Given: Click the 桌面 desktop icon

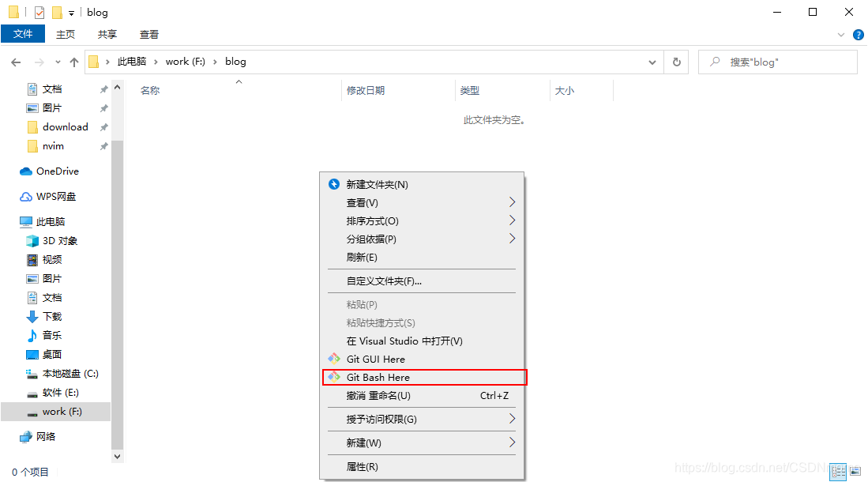Looking at the screenshot, I should 32,355.
